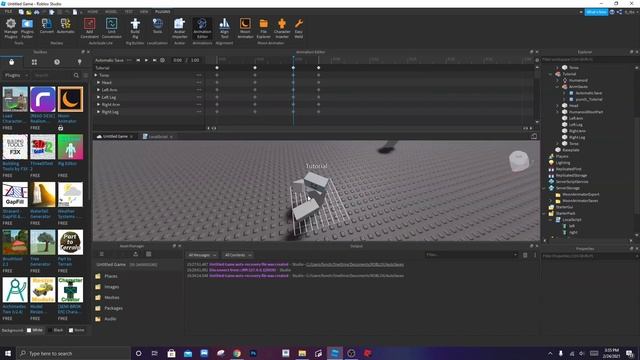The image size is (640, 360).
Task: Open Manage Plugins in the ribbon
Action: (11, 28)
